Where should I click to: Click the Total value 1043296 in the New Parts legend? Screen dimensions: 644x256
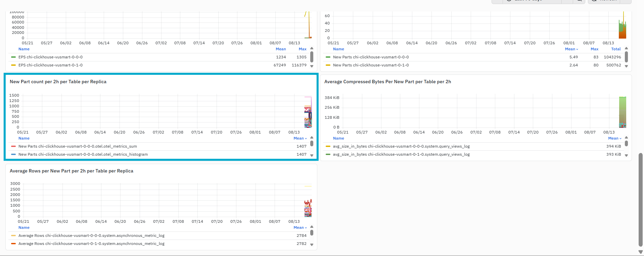612,57
